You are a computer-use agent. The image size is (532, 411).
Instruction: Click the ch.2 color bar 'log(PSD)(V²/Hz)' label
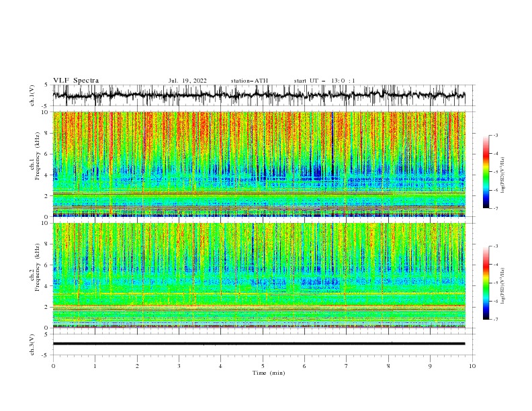503,285
